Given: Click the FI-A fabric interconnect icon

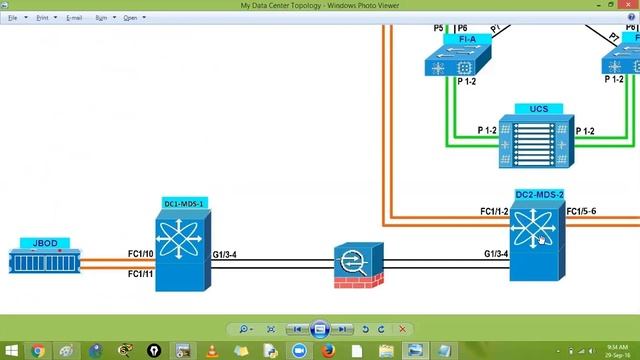Looking at the screenshot, I should pyautogui.click(x=458, y=60).
